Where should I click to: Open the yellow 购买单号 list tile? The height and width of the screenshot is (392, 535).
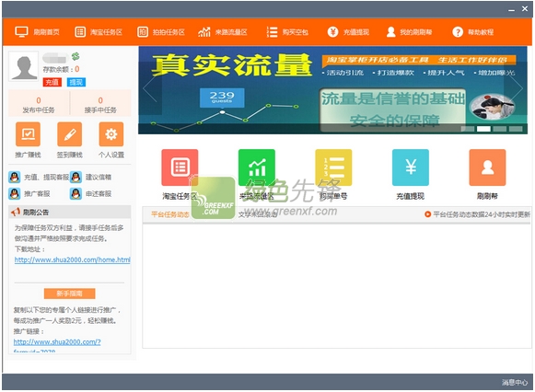pos(333,167)
